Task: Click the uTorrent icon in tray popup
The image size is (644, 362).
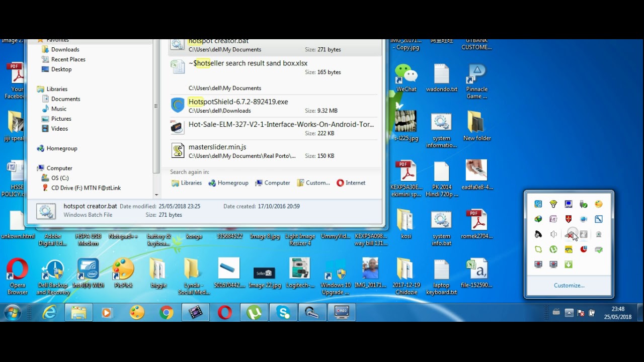Action: (x=553, y=249)
